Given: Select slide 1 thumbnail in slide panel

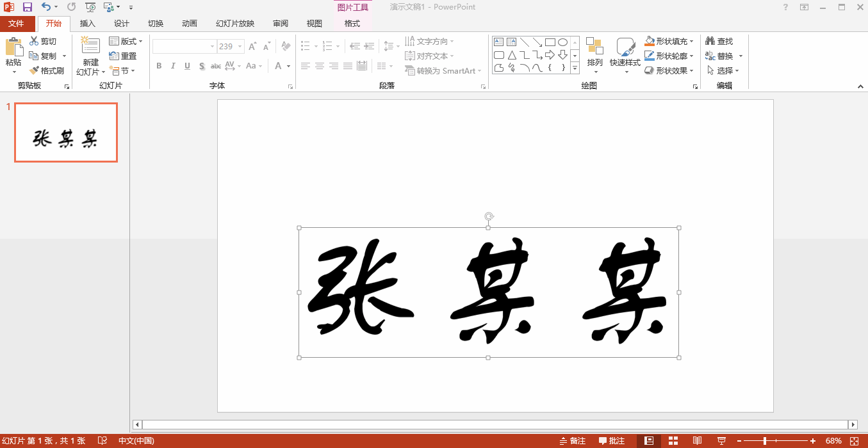Looking at the screenshot, I should [66, 132].
